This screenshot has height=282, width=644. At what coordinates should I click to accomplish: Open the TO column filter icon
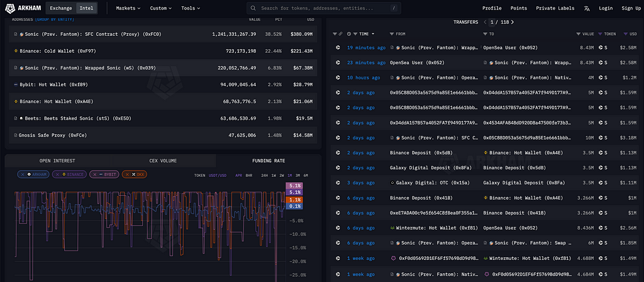click(x=486, y=34)
